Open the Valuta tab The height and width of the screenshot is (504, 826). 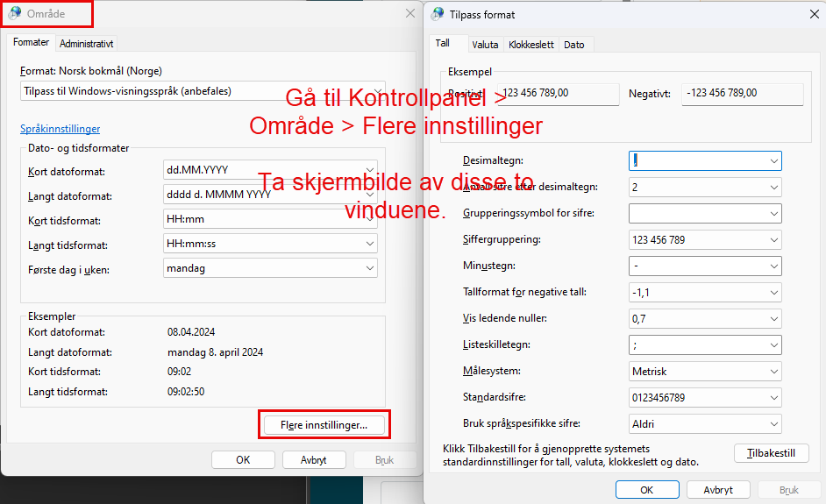click(x=485, y=45)
